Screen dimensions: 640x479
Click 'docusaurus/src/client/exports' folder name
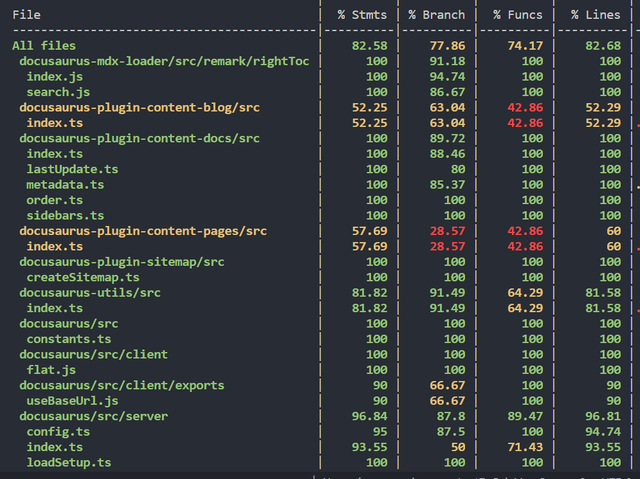(122, 386)
